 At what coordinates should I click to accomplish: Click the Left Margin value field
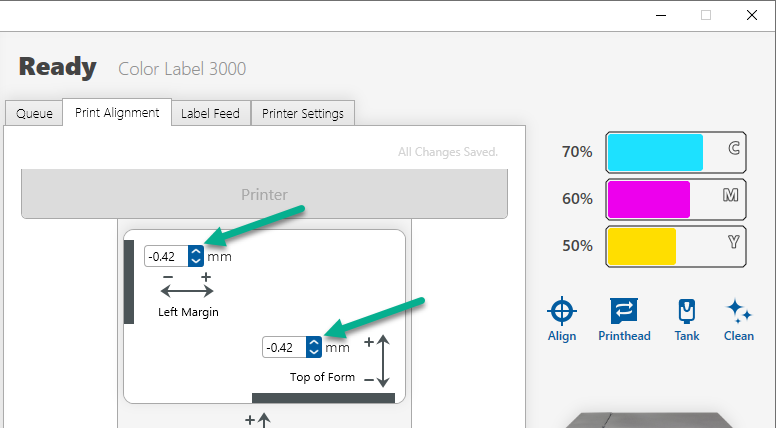(166, 256)
